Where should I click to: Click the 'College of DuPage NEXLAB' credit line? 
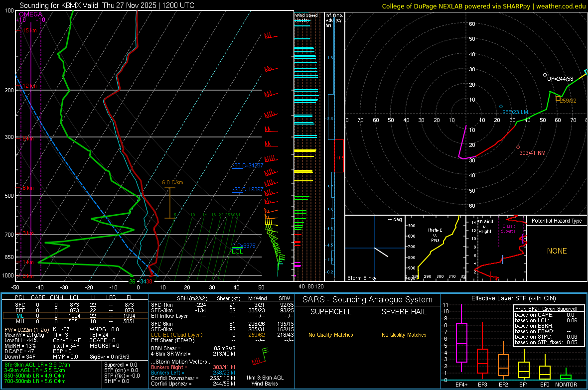484,6
